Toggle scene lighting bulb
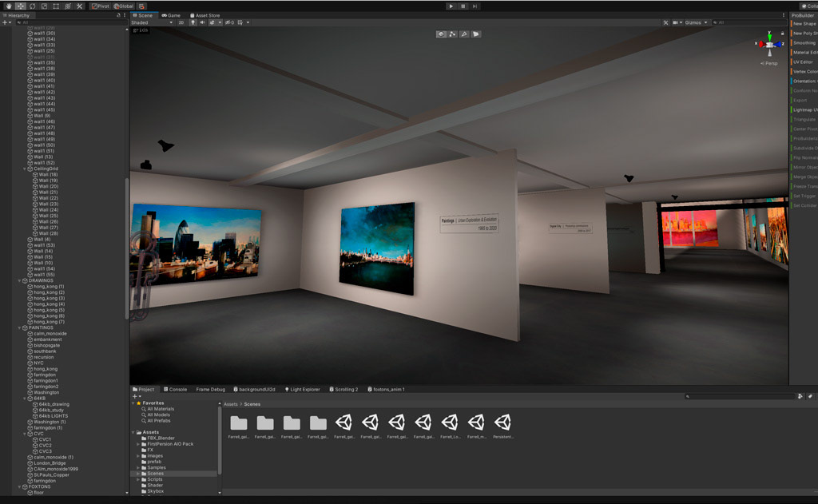 (x=193, y=22)
